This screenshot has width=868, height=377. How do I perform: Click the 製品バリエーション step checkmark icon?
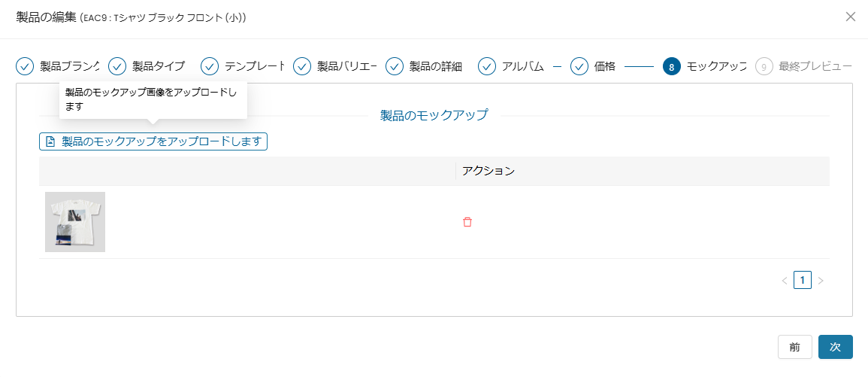(x=302, y=66)
